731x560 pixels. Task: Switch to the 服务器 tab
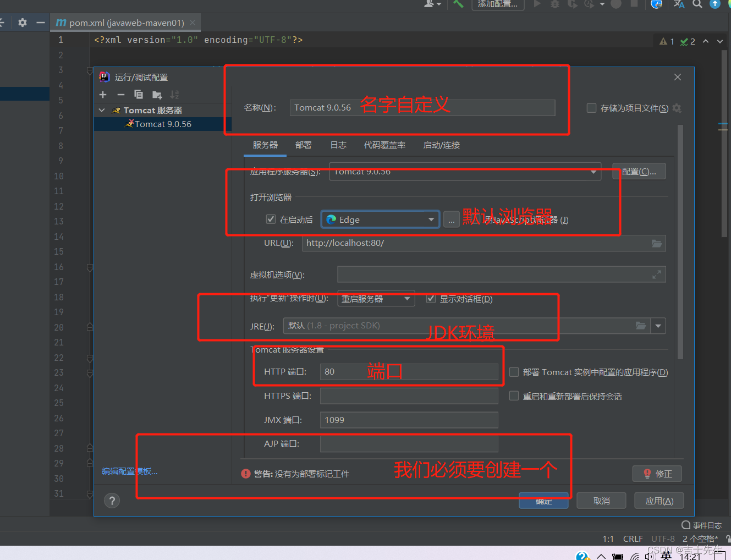click(x=265, y=145)
